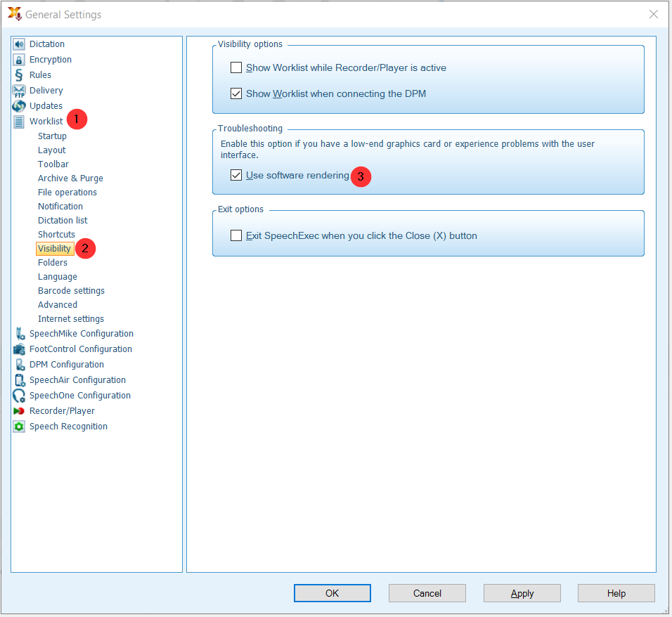Open the Toolbar settings page
The height and width of the screenshot is (617, 672).
coord(53,164)
